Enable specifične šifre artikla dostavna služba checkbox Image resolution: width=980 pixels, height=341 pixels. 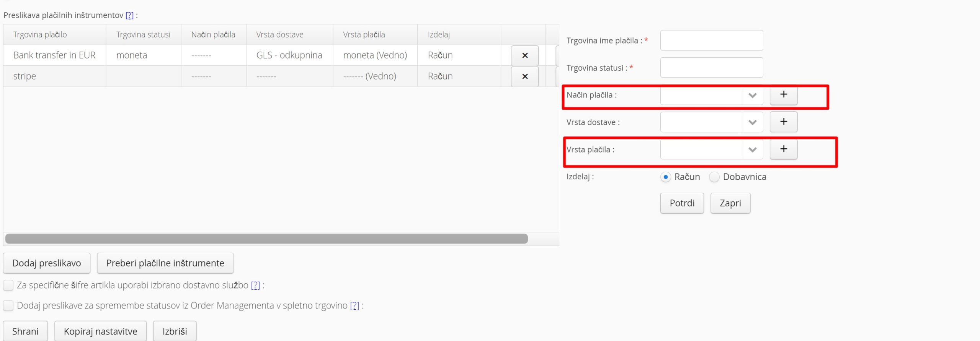pyautogui.click(x=8, y=285)
